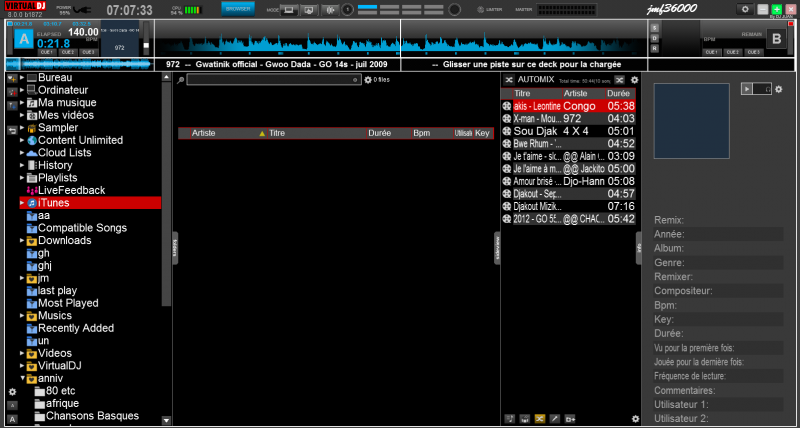The width and height of the screenshot is (800, 428).
Task: Play prelisten in the info panel
Action: (x=746, y=89)
